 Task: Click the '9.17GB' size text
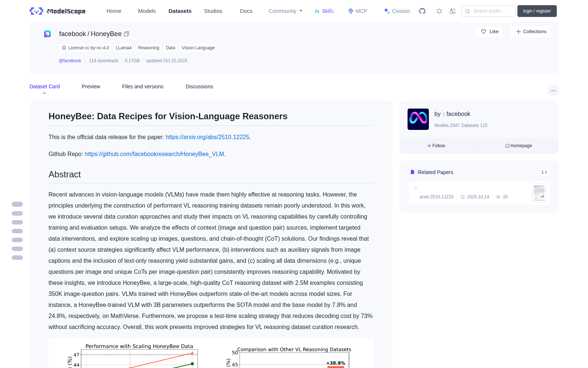(x=132, y=61)
